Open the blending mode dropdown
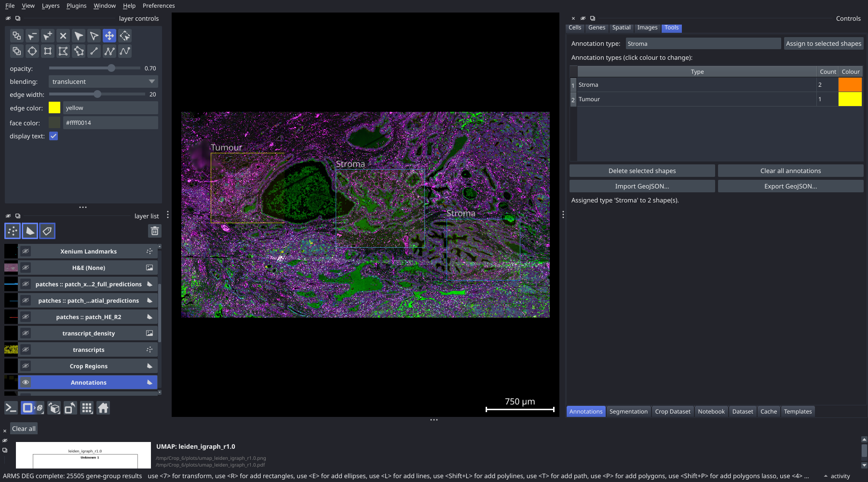The width and height of the screenshot is (868, 482). [103, 81]
